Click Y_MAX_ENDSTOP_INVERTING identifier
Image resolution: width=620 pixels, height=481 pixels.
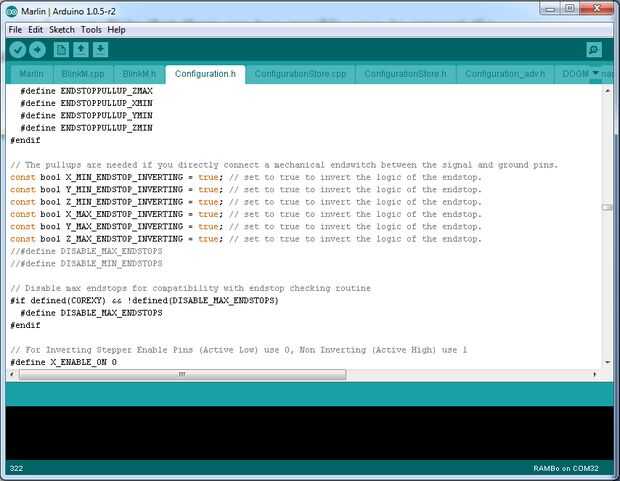click(x=124, y=226)
